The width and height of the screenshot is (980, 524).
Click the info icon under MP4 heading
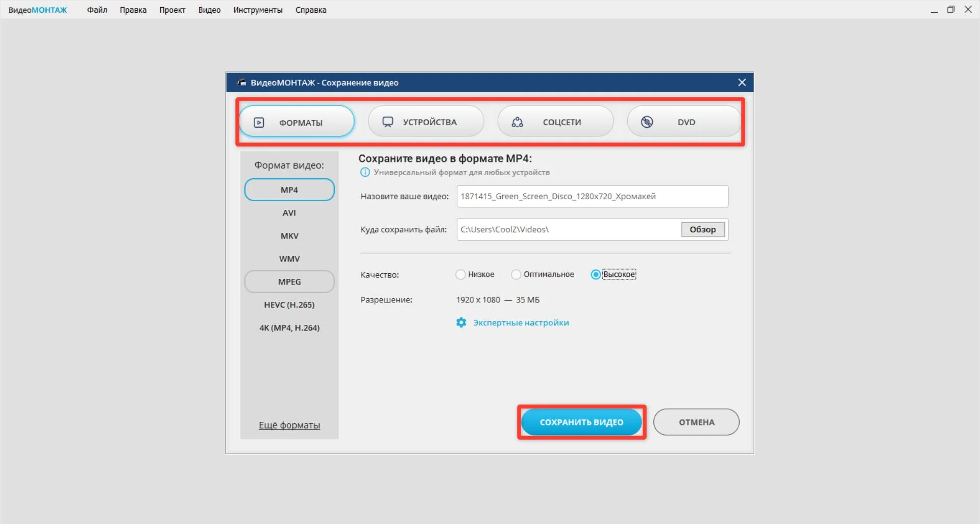coord(365,173)
